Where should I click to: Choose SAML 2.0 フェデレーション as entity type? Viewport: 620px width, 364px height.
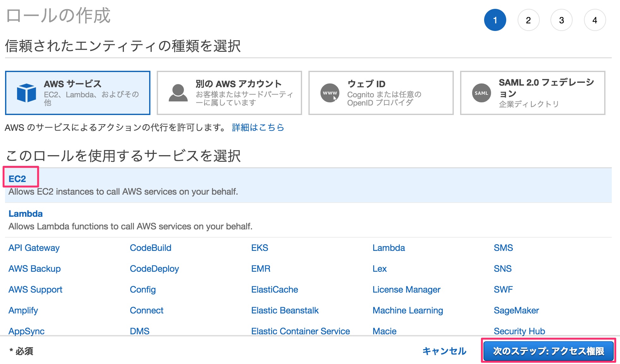532,93
